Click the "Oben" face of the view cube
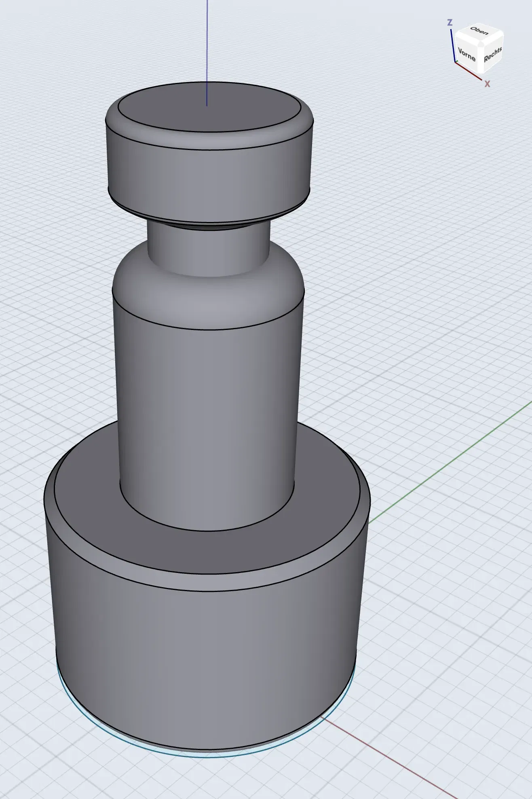Viewport: 532px width, 799px height. [x=479, y=31]
